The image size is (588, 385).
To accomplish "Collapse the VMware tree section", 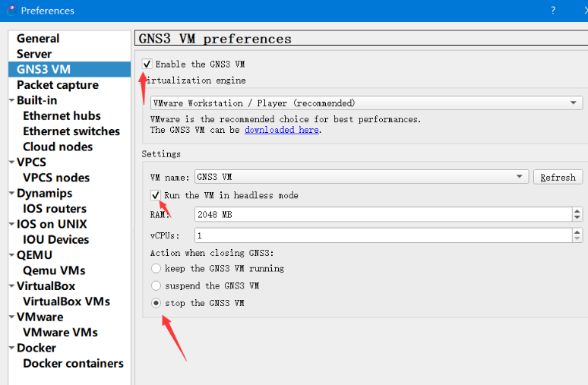I will pyautogui.click(x=11, y=317).
